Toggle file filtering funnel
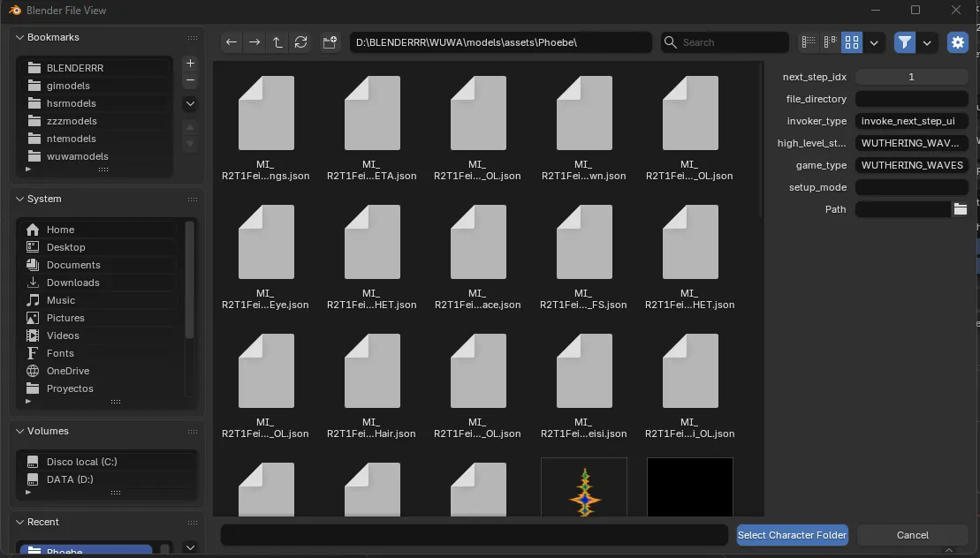The width and height of the screenshot is (980, 558). point(904,42)
